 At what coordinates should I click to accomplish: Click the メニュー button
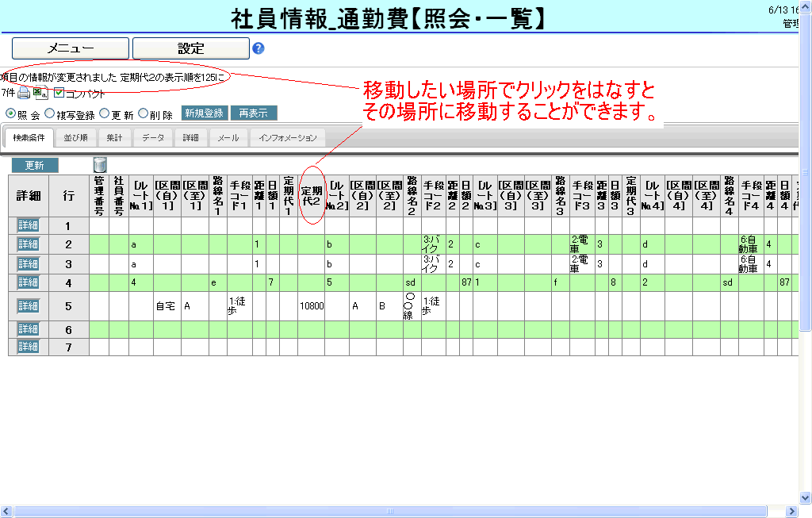click(x=71, y=48)
